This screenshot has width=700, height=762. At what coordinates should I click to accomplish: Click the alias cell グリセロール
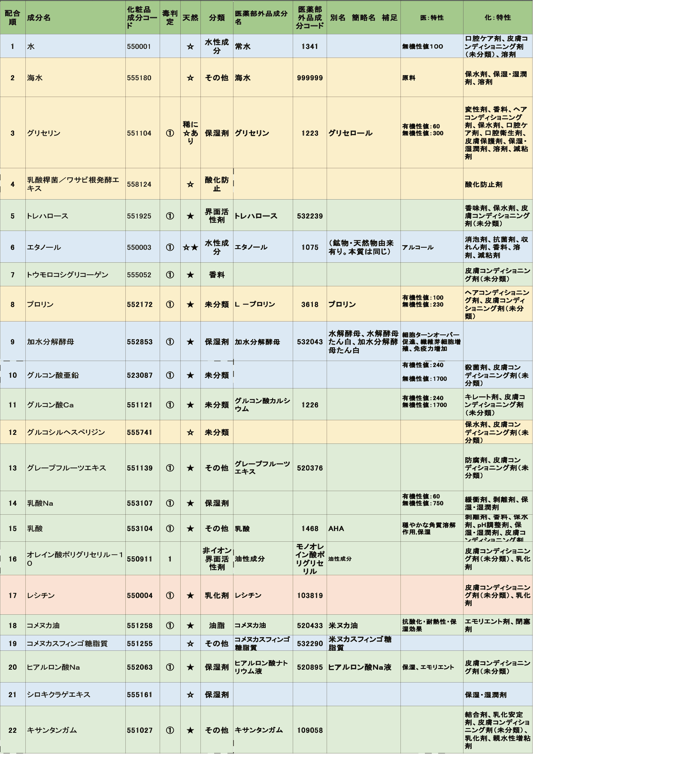364,133
